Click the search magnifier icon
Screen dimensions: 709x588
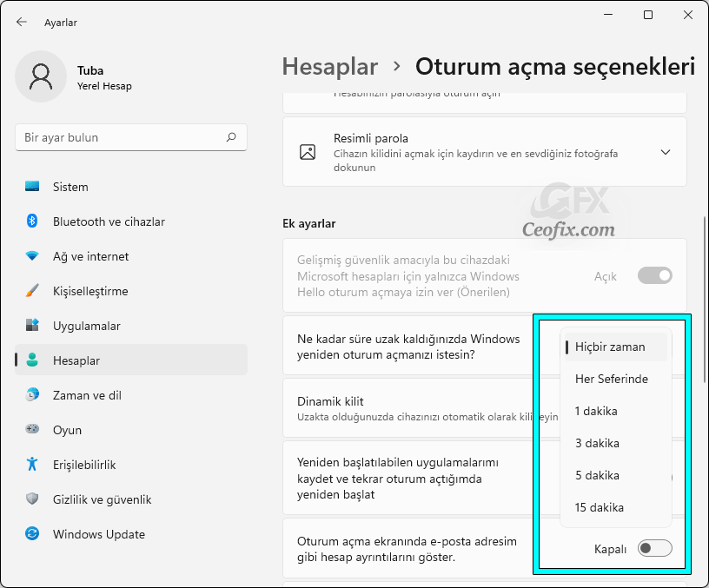pyautogui.click(x=231, y=137)
